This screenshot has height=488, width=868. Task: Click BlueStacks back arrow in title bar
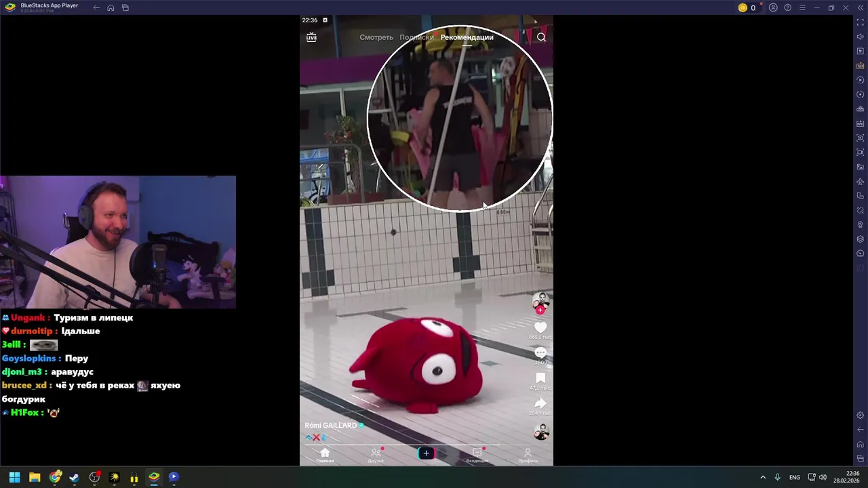(96, 7)
